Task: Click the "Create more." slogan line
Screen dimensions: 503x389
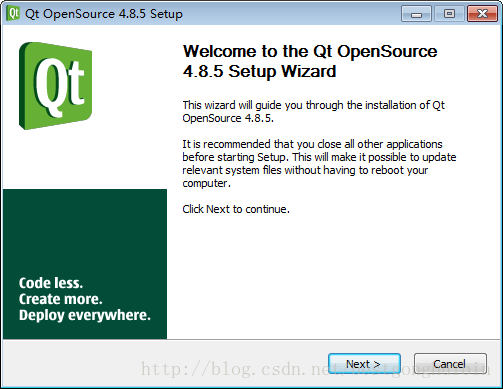Action: [60, 299]
